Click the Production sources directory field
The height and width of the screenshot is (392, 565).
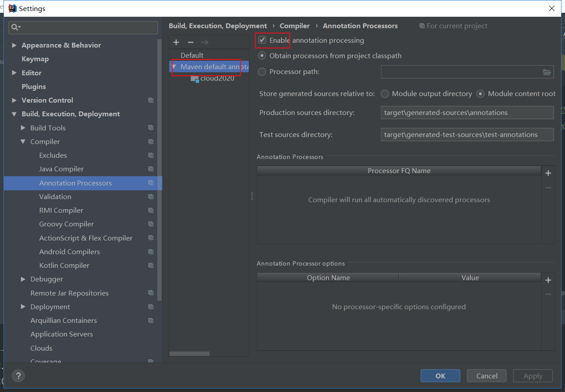pyautogui.click(x=466, y=113)
